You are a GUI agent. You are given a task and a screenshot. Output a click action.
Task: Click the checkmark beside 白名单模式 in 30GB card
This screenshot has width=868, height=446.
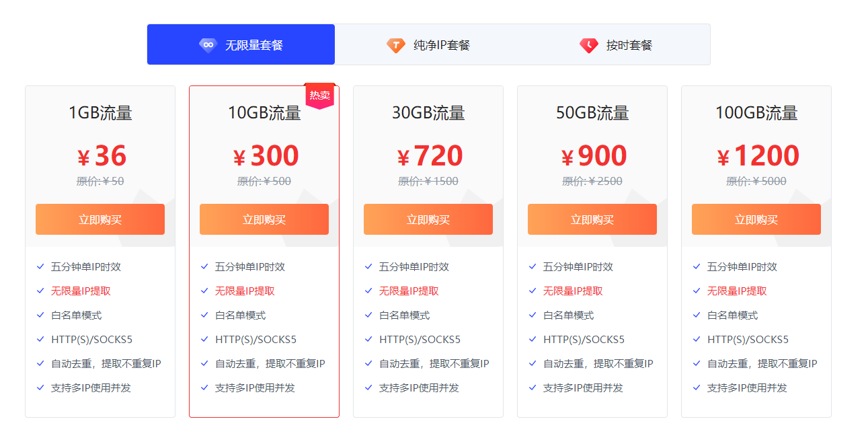click(x=368, y=315)
